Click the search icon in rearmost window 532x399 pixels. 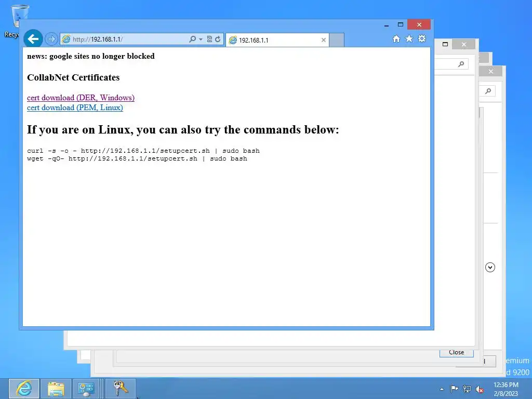(x=488, y=91)
